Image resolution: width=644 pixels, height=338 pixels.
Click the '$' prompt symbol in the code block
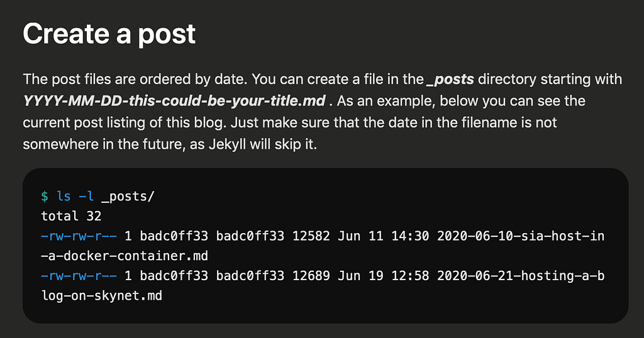point(45,196)
